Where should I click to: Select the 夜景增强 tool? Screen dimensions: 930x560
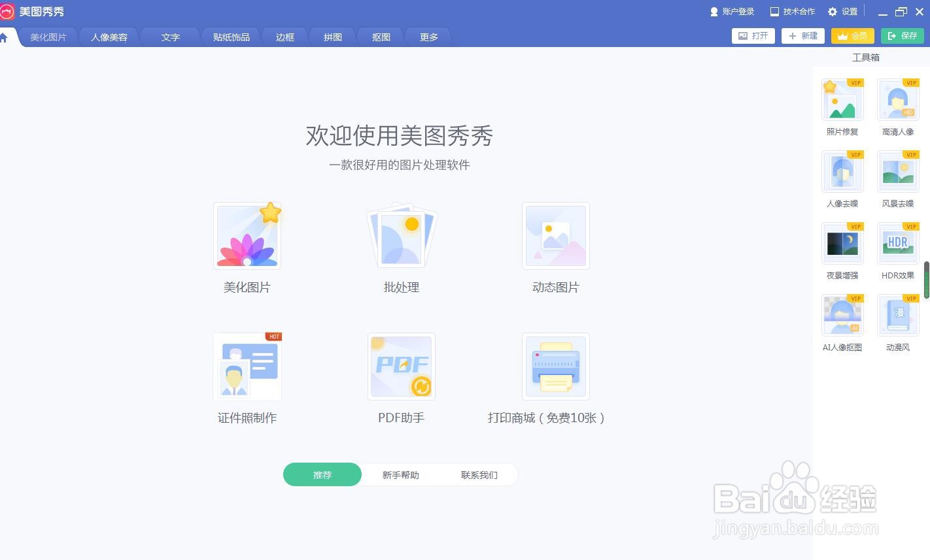pos(842,250)
